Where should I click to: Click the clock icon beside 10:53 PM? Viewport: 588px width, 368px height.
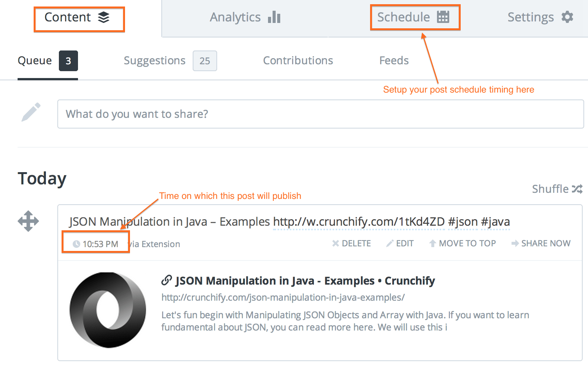click(76, 244)
